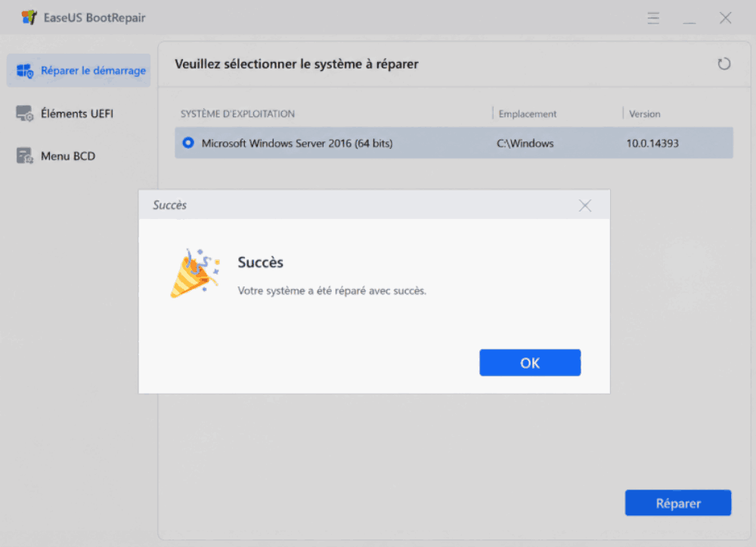Refresh the system list

(x=723, y=64)
